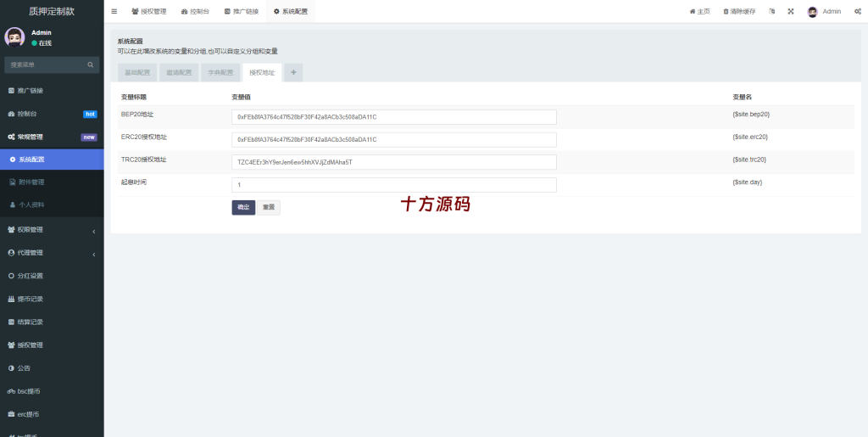The width and height of the screenshot is (868, 437).
Task: Click the 确定 submit button
Action: (243, 207)
